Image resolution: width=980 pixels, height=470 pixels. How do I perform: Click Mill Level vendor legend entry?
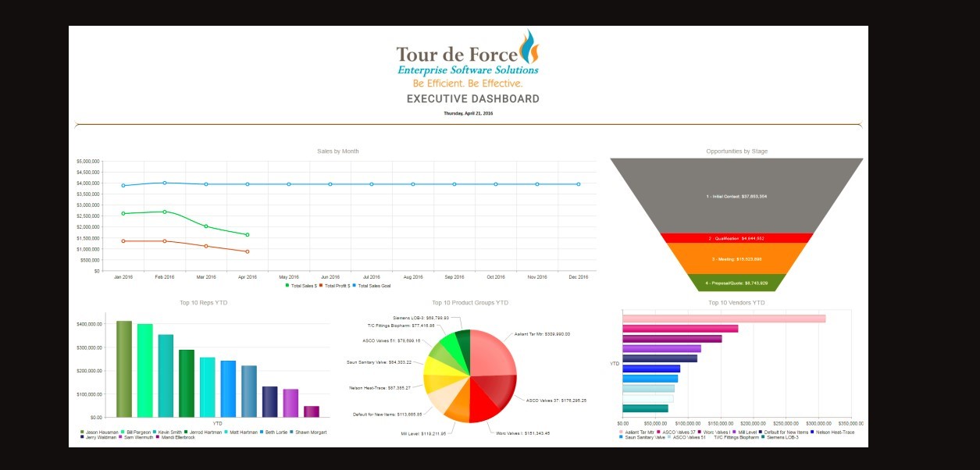744,432
